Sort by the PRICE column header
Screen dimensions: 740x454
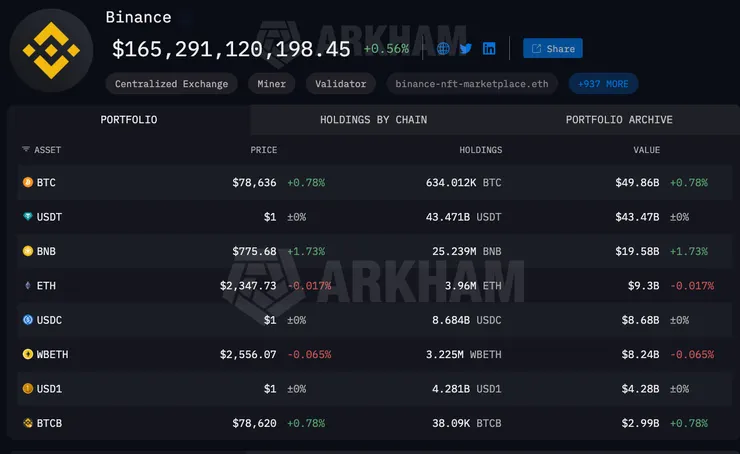(x=263, y=150)
